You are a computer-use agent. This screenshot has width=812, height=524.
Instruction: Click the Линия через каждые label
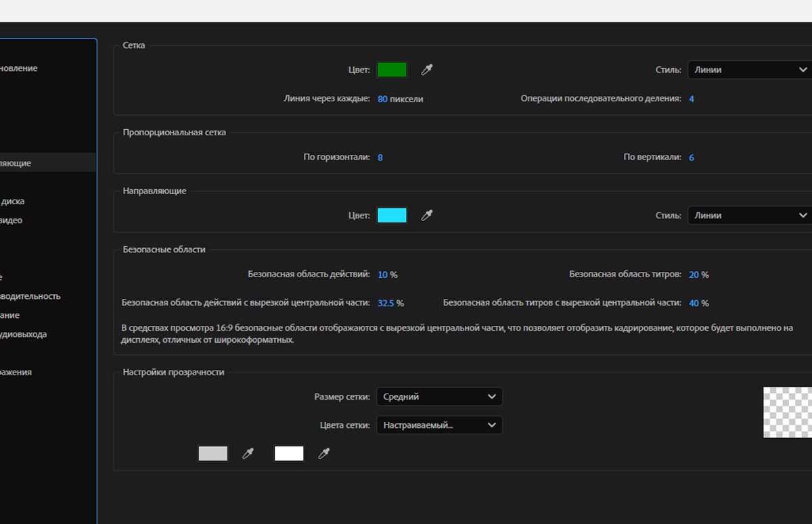(x=327, y=99)
